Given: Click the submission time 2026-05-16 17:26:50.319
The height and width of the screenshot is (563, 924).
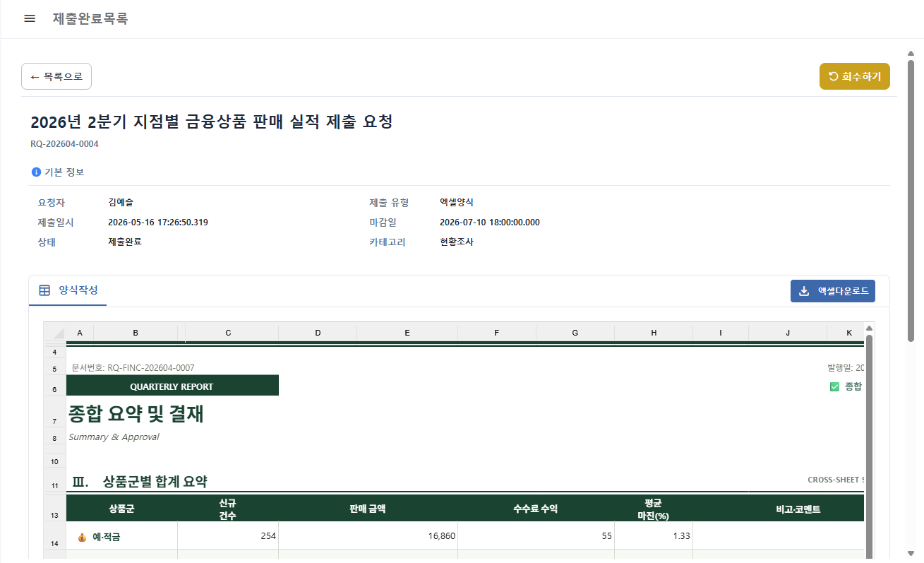Looking at the screenshot, I should point(158,223).
